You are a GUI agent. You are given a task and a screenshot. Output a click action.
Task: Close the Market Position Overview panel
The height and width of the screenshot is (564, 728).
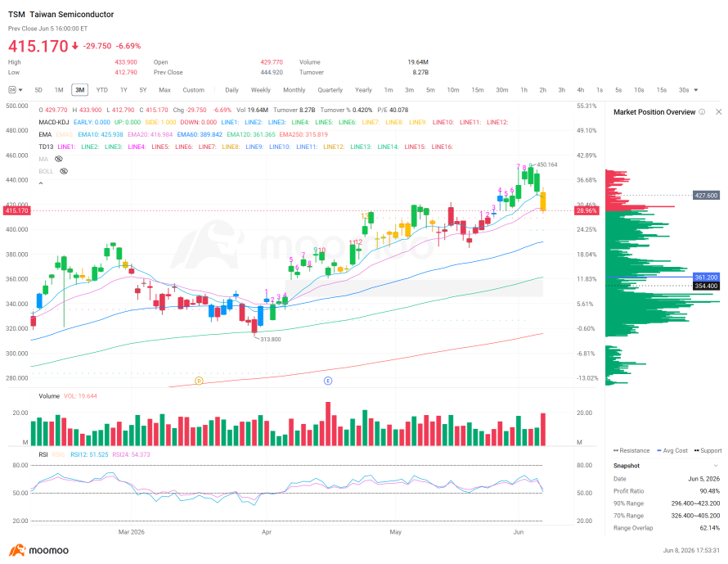click(x=718, y=112)
